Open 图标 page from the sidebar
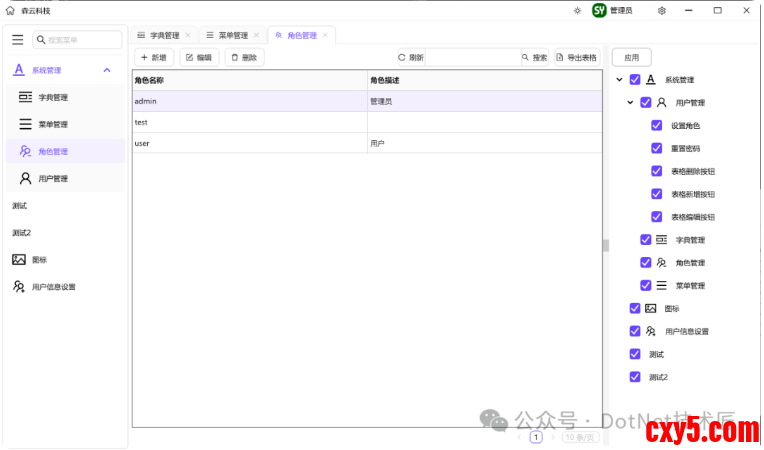 click(x=40, y=260)
